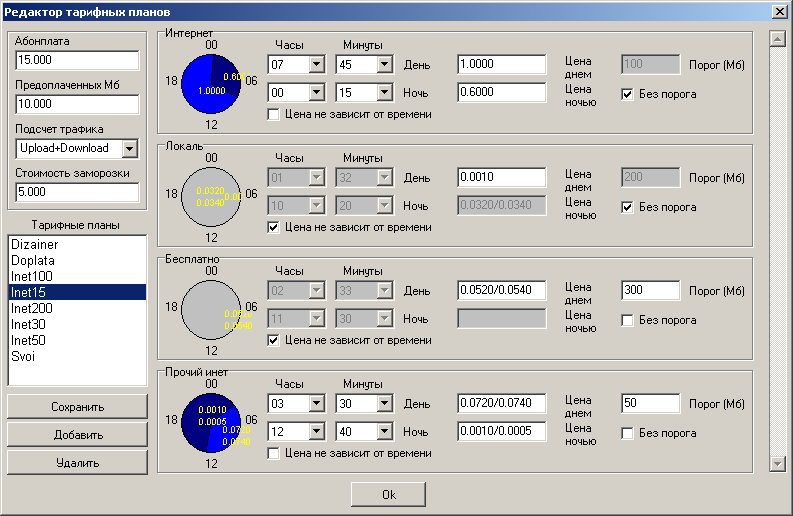Expand Интернет day hours dropdown showing 07
This screenshot has height=516, width=793.
317,64
